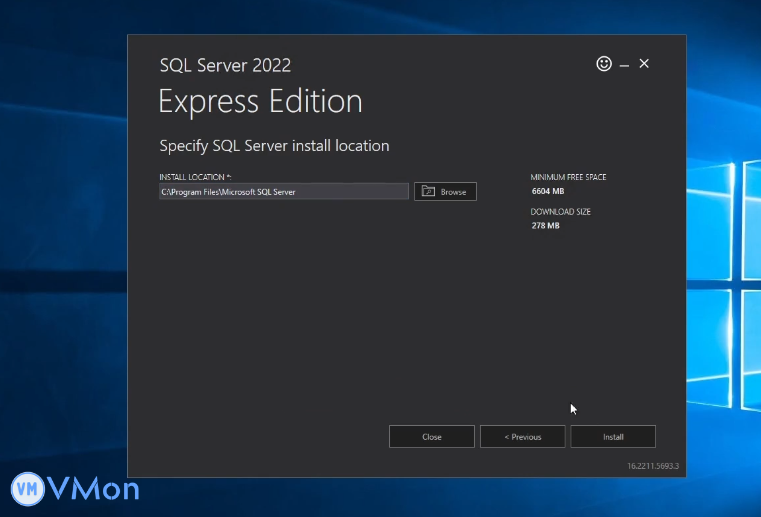Click the "Specify SQL Server install location" heading
Image resolution: width=761 pixels, height=517 pixels.
point(274,146)
